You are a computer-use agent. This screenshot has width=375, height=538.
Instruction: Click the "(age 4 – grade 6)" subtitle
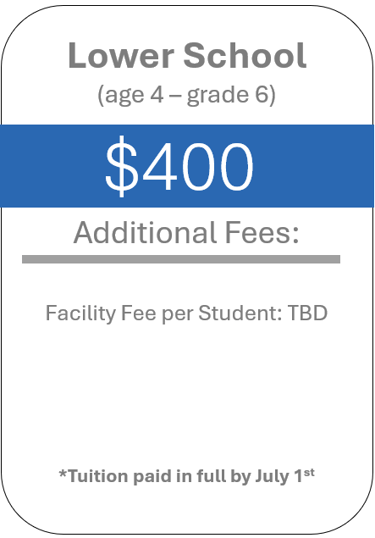[x=187, y=95]
